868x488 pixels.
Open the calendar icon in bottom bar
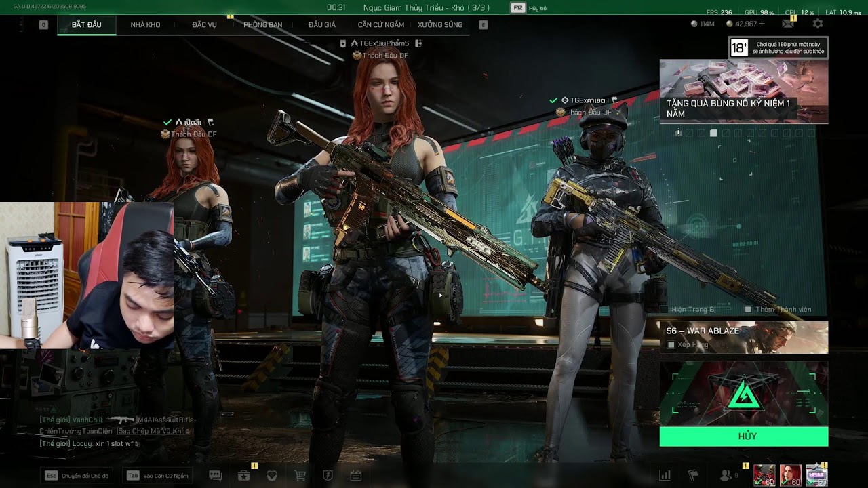tap(355, 476)
